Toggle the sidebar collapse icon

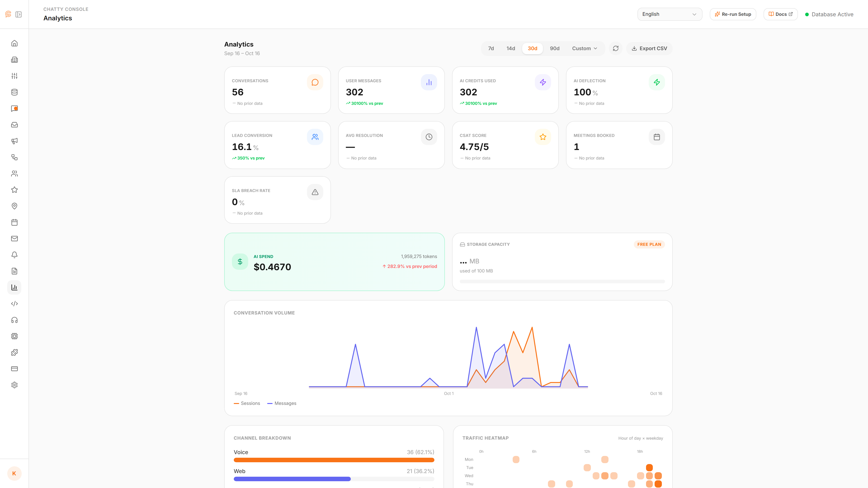(19, 14)
